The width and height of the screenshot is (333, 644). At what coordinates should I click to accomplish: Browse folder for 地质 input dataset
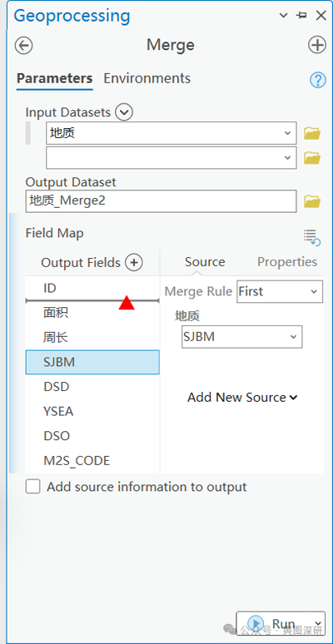click(312, 133)
